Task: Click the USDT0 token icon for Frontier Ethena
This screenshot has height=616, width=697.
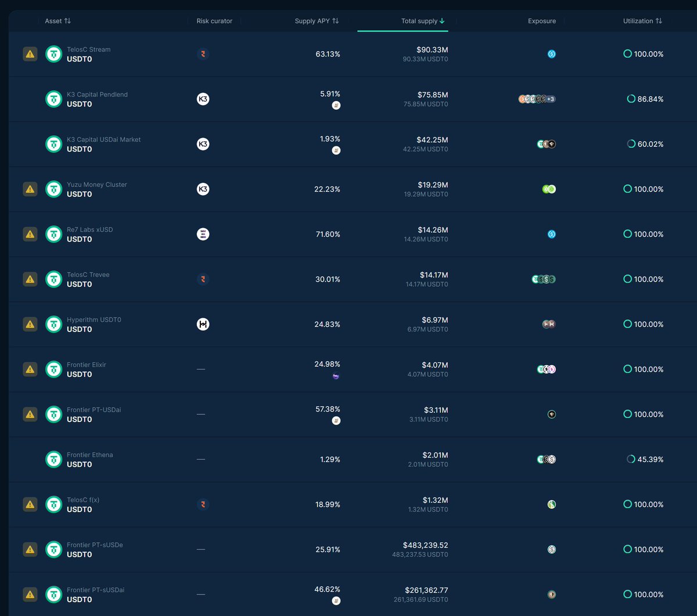Action: point(54,459)
